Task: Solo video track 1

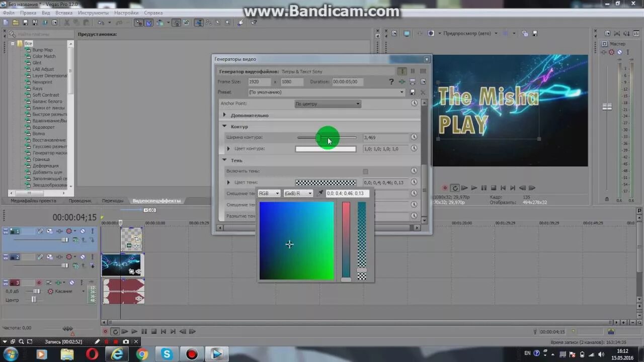Action: point(92,231)
